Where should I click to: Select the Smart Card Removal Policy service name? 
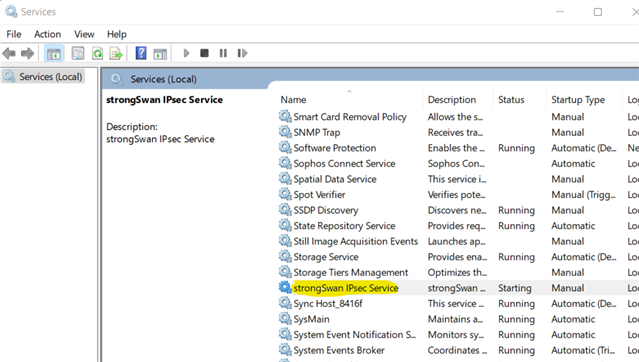point(350,117)
